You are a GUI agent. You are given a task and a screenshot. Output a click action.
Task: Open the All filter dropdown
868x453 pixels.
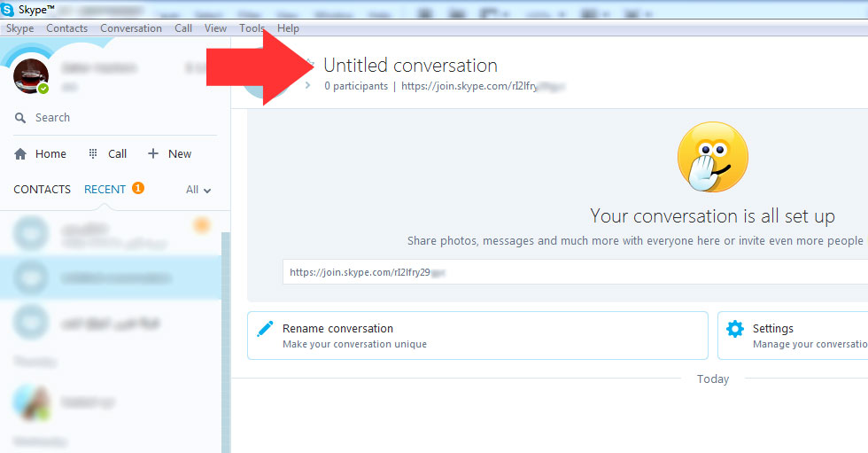[198, 190]
